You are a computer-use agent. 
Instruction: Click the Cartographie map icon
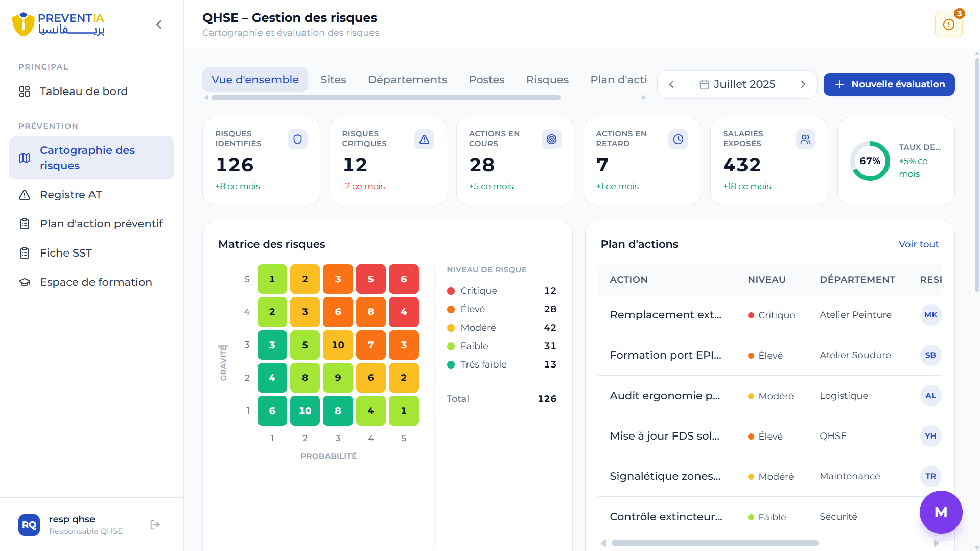(x=25, y=158)
